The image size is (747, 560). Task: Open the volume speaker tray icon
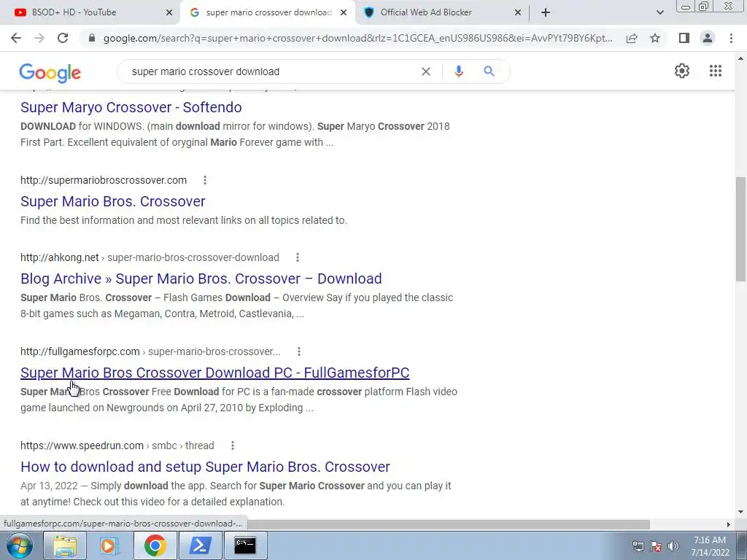pyautogui.click(x=673, y=546)
